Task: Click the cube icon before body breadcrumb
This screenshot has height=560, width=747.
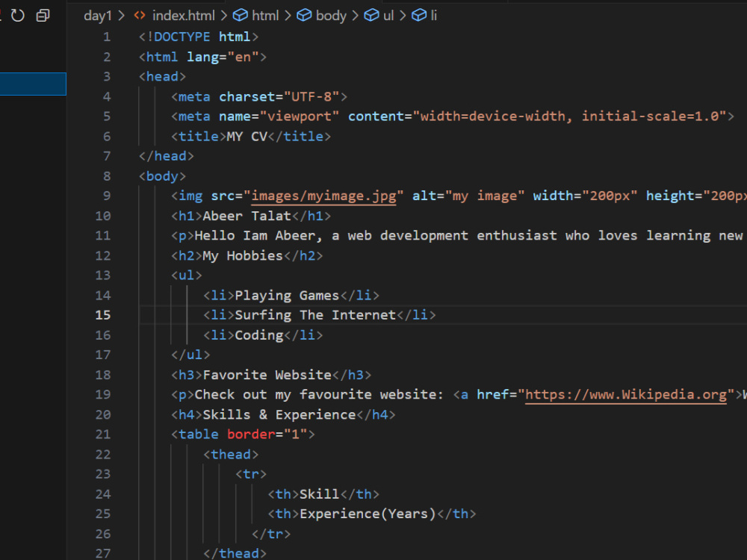Action: click(x=304, y=15)
